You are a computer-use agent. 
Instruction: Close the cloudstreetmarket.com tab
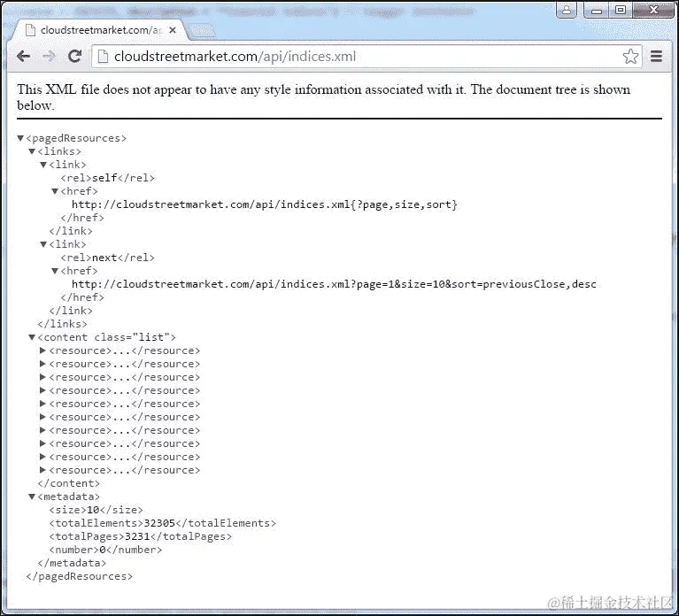[x=173, y=30]
